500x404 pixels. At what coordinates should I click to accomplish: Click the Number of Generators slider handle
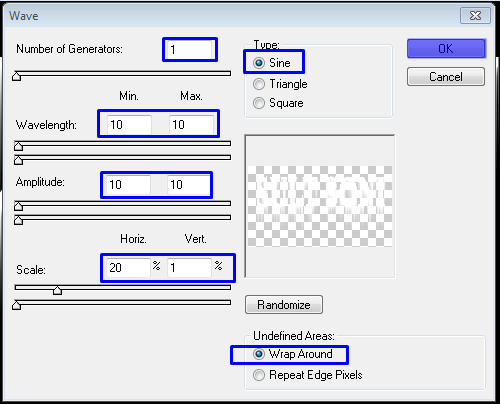(17, 77)
